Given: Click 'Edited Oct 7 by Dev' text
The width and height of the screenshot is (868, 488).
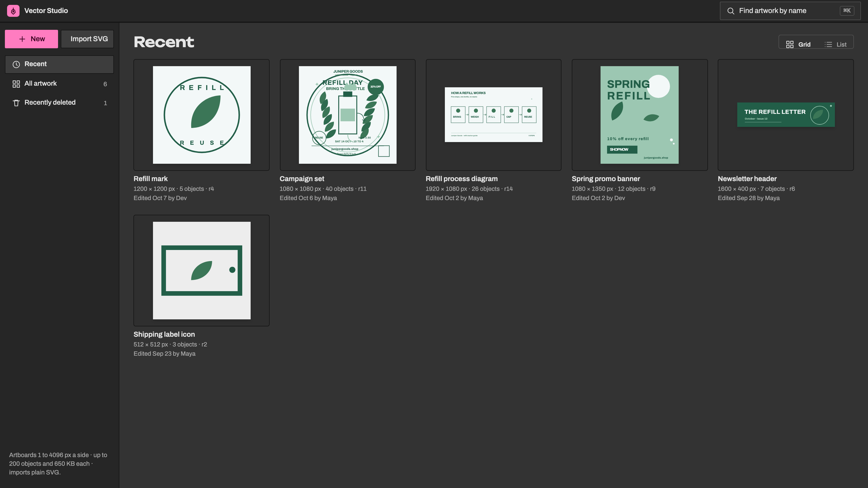Looking at the screenshot, I should click(x=160, y=198).
